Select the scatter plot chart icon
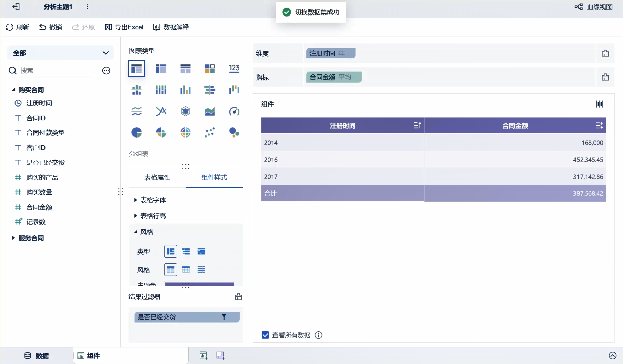623x364 pixels. point(210,132)
